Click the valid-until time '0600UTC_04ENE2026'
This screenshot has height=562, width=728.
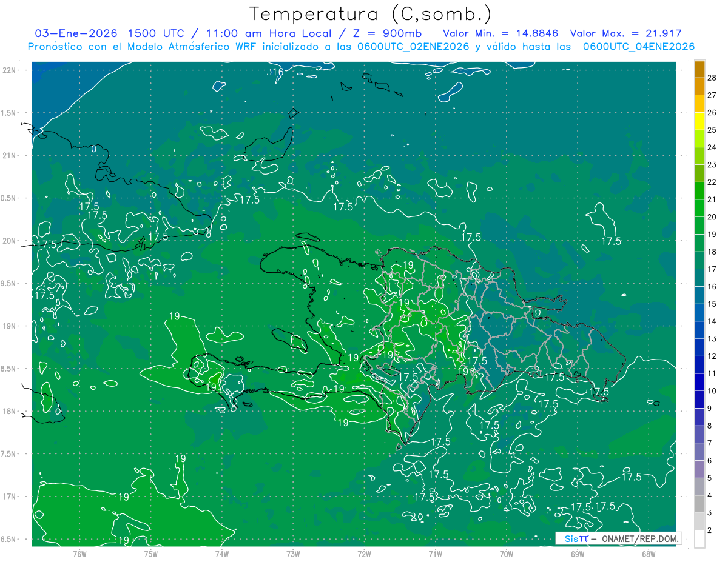[638, 47]
